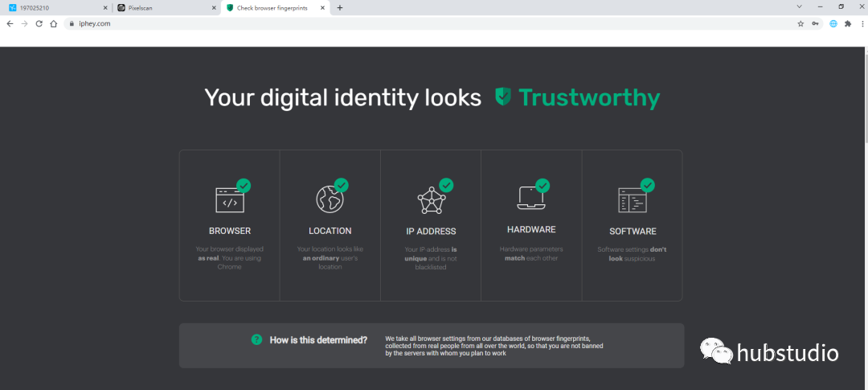This screenshot has height=390, width=868.
Task: Close the Check browser fingerprints tab
Action: pyautogui.click(x=321, y=8)
